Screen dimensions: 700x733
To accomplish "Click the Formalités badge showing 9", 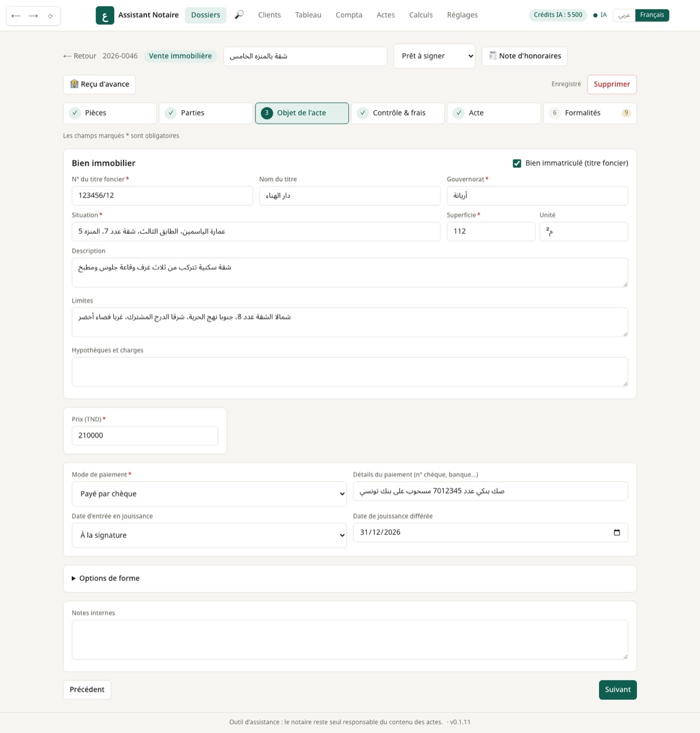I will [626, 113].
